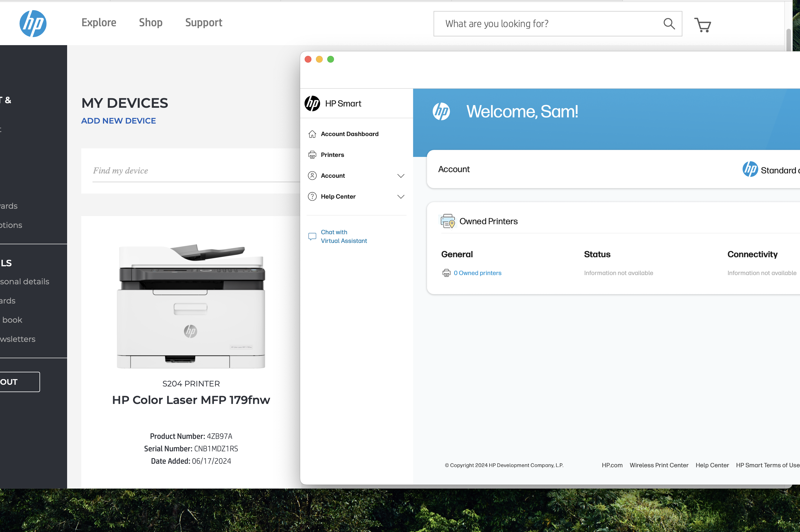The image size is (800, 532).
Task: Click the Find my device input field
Action: coord(196,171)
